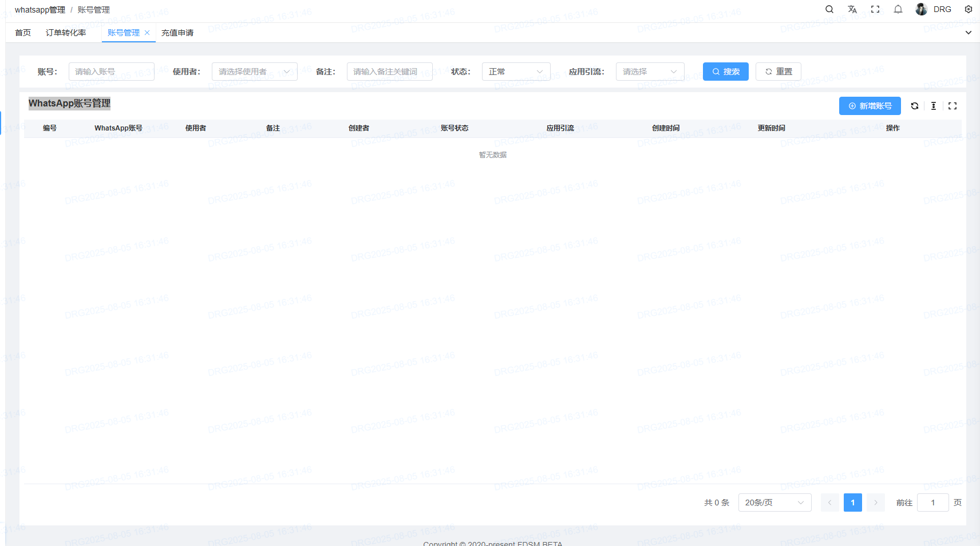The width and height of the screenshot is (980, 546).
Task: Click the 新增账号 button
Action: pyautogui.click(x=870, y=106)
